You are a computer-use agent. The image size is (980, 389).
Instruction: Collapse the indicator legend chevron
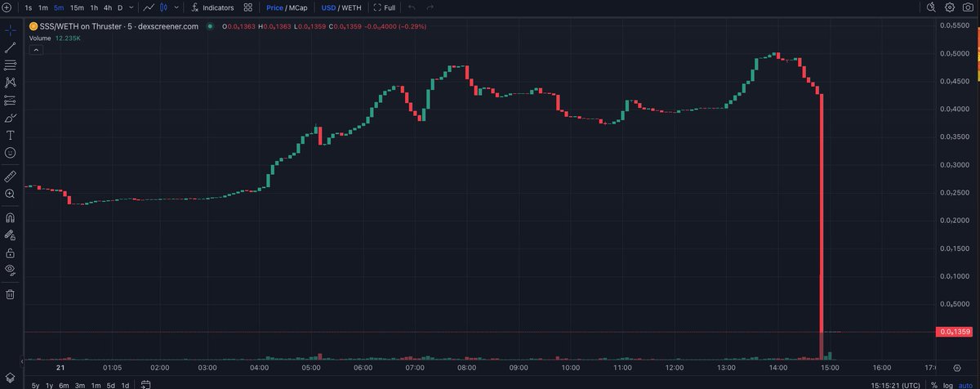(x=36, y=50)
